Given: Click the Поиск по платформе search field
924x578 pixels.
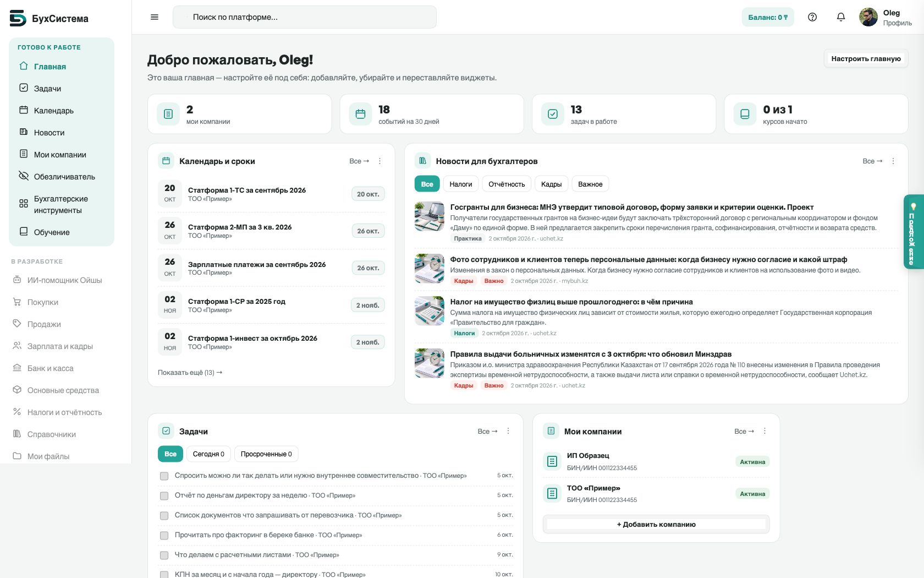Looking at the screenshot, I should click(x=305, y=17).
